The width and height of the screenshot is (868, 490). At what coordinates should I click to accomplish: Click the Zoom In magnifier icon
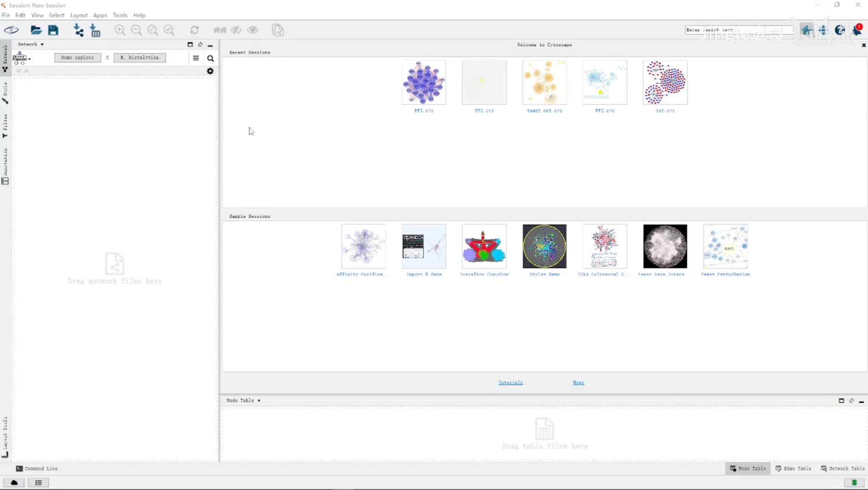coord(120,30)
